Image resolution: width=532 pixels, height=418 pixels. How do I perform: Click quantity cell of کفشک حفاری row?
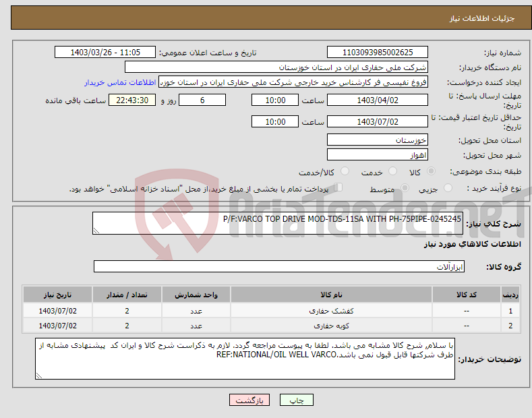pos(127,310)
